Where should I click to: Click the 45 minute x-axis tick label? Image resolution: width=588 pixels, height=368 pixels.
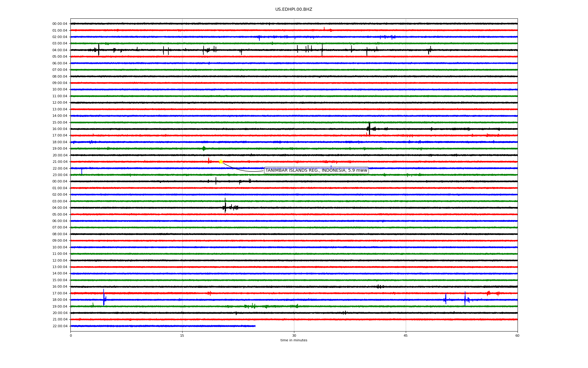[x=405, y=335]
